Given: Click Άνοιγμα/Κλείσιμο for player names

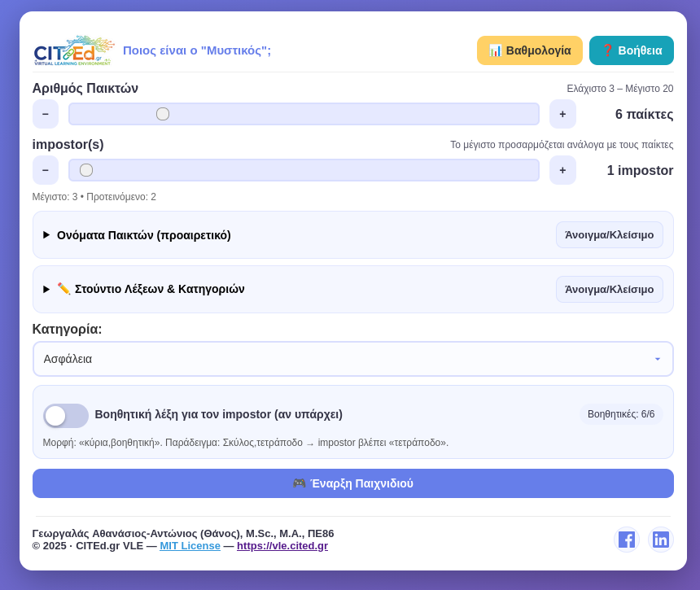Looking at the screenshot, I should [x=609, y=235].
